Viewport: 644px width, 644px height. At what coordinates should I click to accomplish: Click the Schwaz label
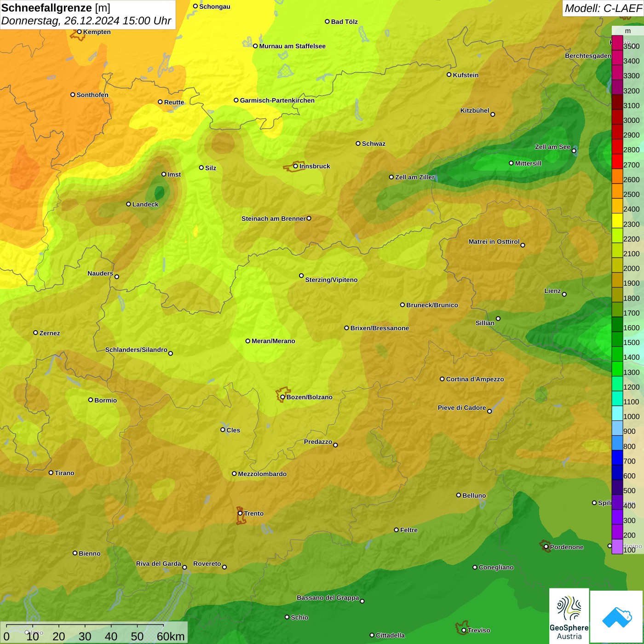coord(374,144)
